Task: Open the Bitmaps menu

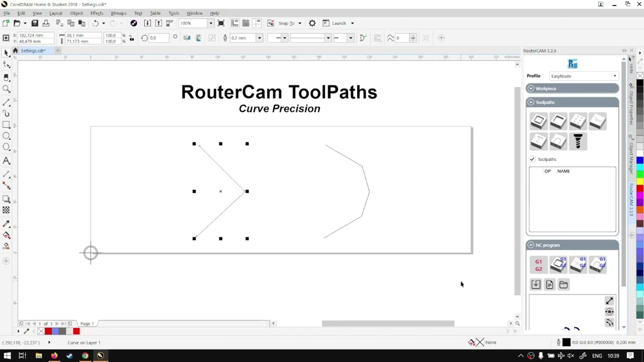Action: pyautogui.click(x=118, y=13)
